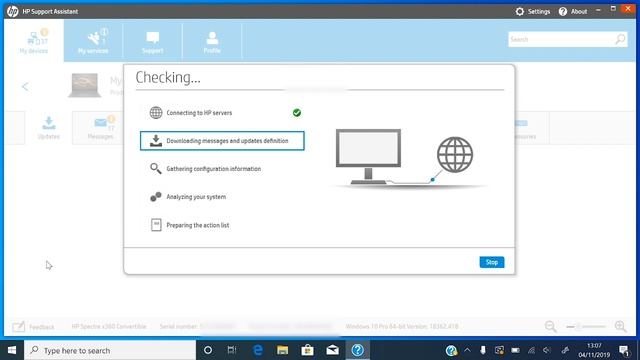Open the Windows Start menu

12,350
